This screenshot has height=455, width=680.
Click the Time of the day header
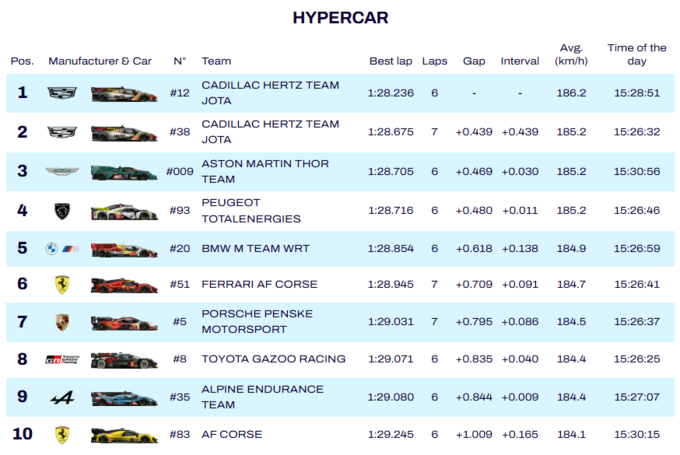tap(636, 54)
